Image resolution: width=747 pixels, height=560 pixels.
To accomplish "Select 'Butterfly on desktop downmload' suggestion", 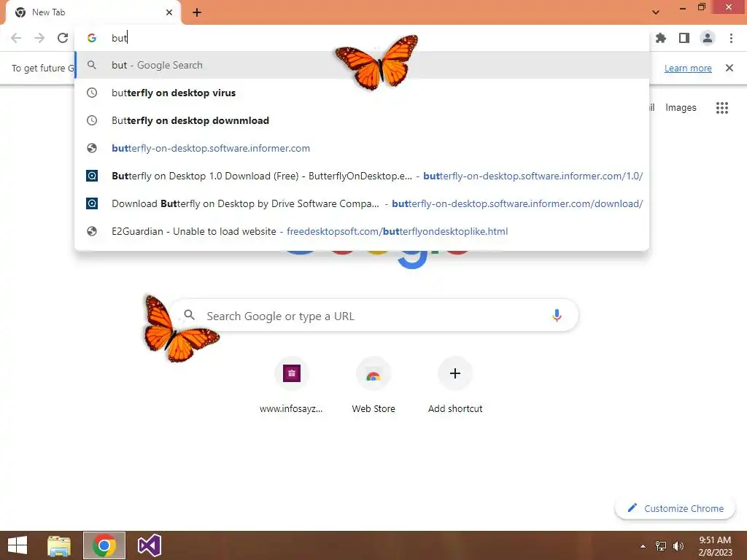I will (x=362, y=120).
